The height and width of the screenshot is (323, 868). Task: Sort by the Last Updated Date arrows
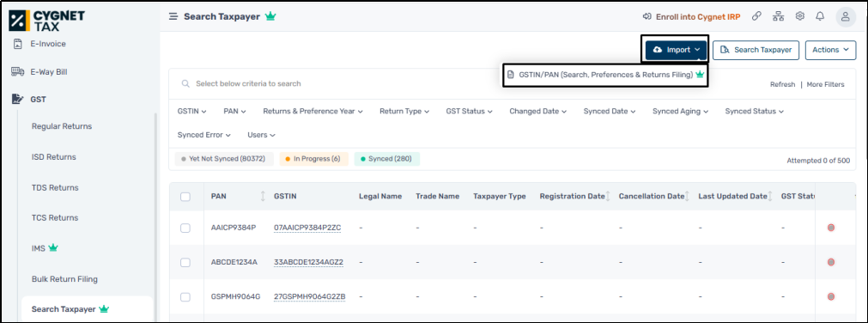[x=770, y=196]
